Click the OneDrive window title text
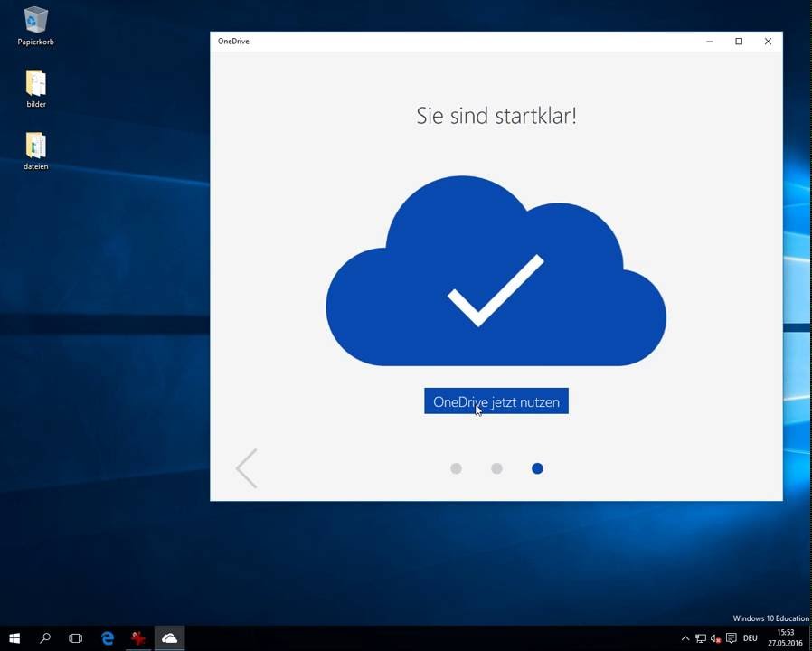 (x=233, y=42)
